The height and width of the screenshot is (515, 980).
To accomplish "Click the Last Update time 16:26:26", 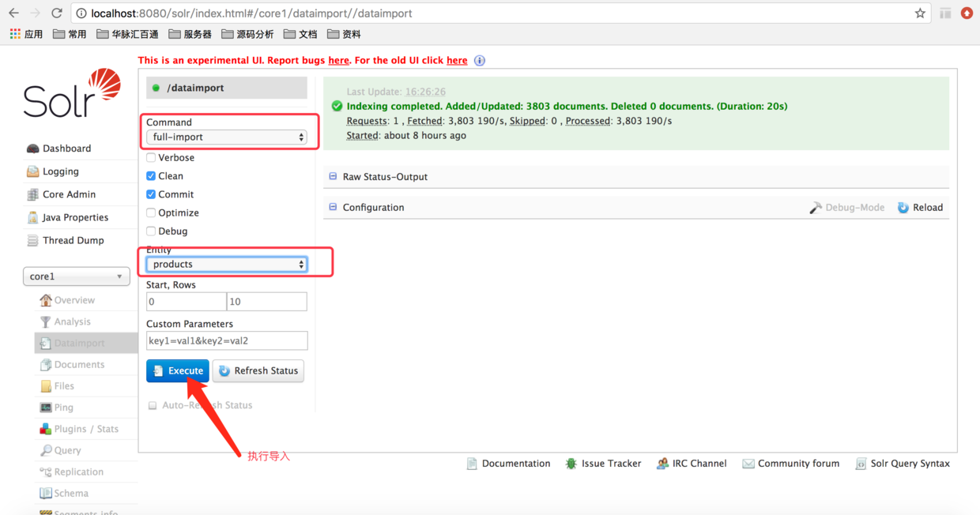I will (x=425, y=92).
